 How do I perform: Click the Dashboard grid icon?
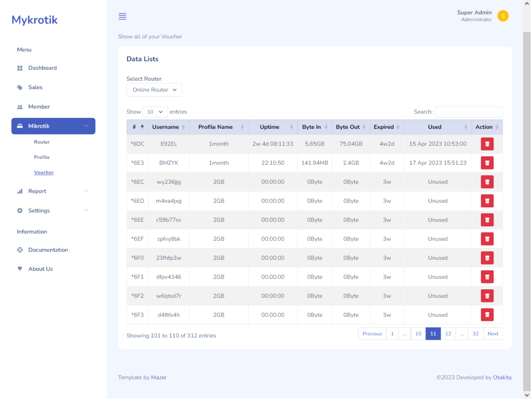click(x=20, y=68)
